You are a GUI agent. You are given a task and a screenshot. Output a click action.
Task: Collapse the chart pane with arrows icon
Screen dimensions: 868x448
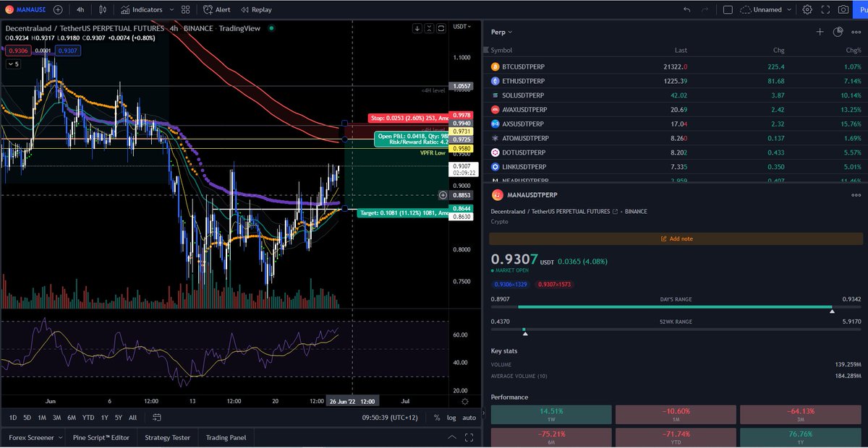tap(430, 28)
